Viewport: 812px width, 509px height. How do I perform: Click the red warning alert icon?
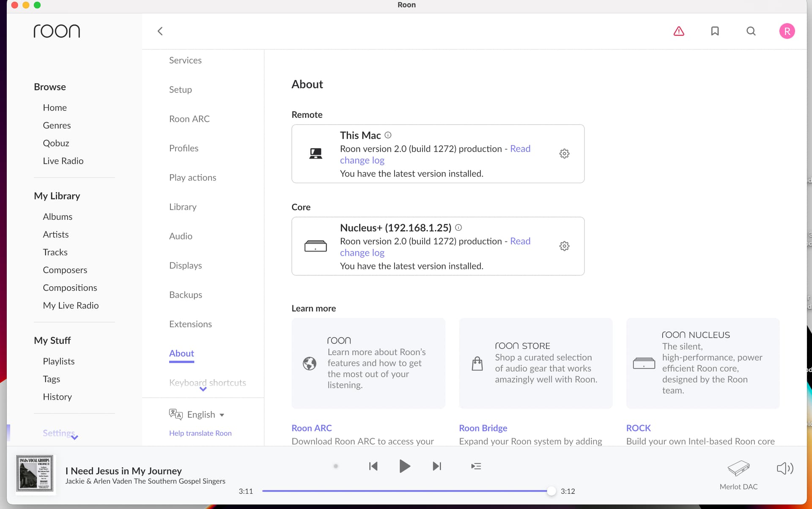[678, 31]
